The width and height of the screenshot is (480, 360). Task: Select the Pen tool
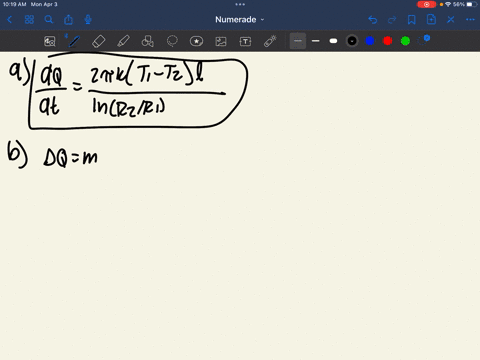pyautogui.click(x=74, y=41)
